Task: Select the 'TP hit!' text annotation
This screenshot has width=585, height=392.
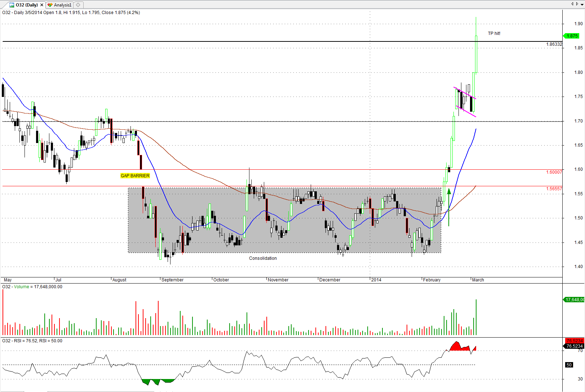Action: [494, 34]
